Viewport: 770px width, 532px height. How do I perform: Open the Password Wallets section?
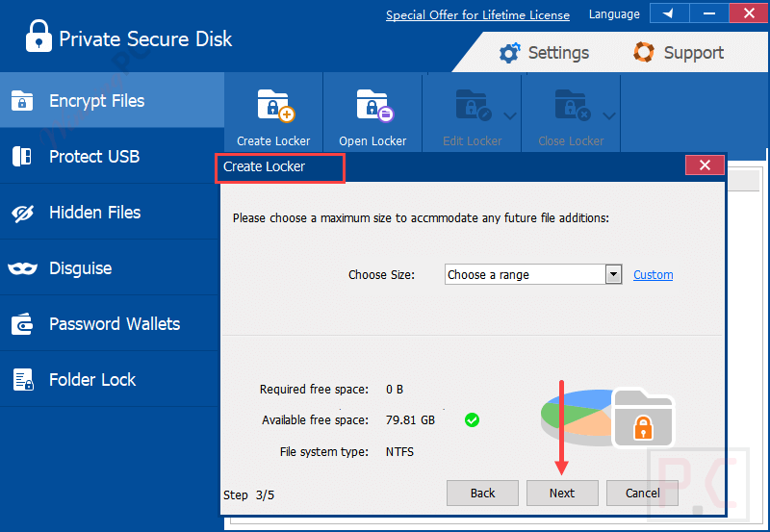coord(109,323)
